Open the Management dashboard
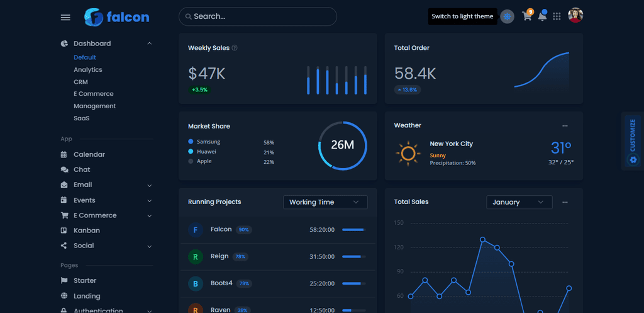This screenshot has width=644, height=313. click(95, 106)
